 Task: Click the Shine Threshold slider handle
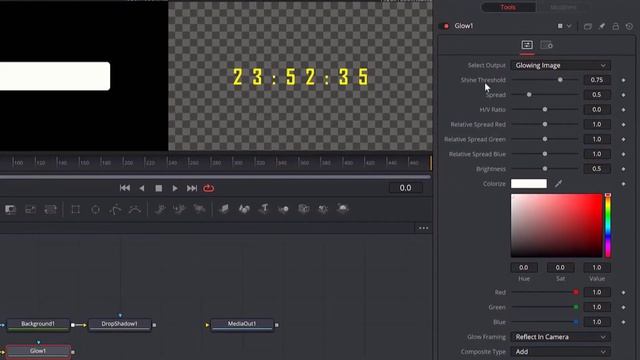point(560,80)
